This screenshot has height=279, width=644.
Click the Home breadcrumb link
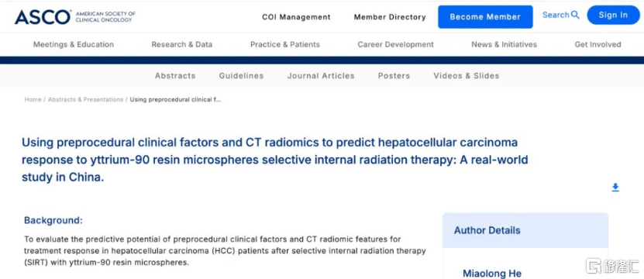tap(33, 99)
